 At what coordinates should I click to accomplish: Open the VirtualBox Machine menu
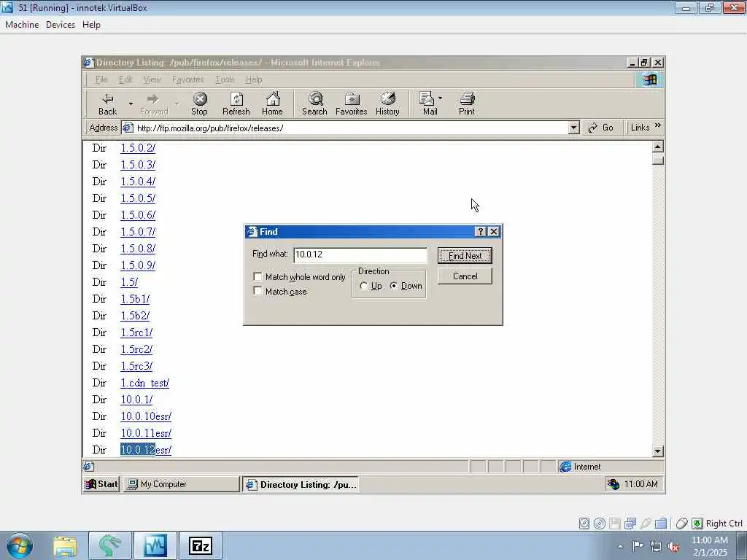(22, 25)
